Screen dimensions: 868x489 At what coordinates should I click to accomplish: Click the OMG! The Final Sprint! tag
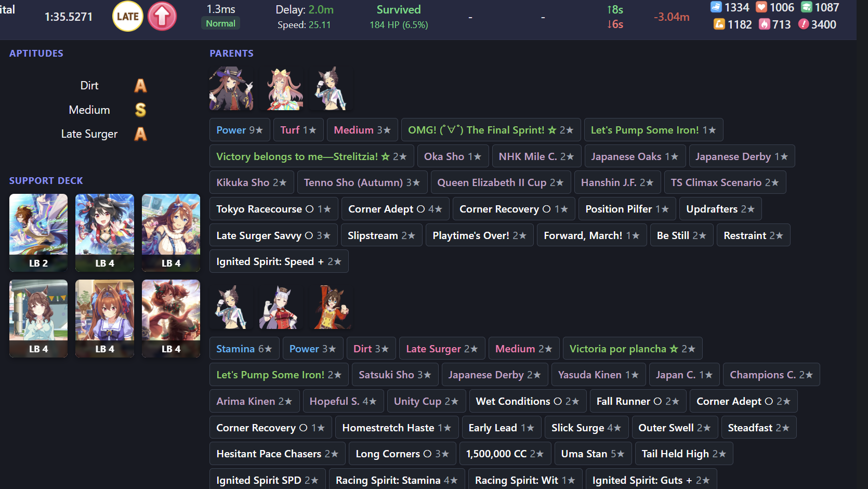point(491,130)
